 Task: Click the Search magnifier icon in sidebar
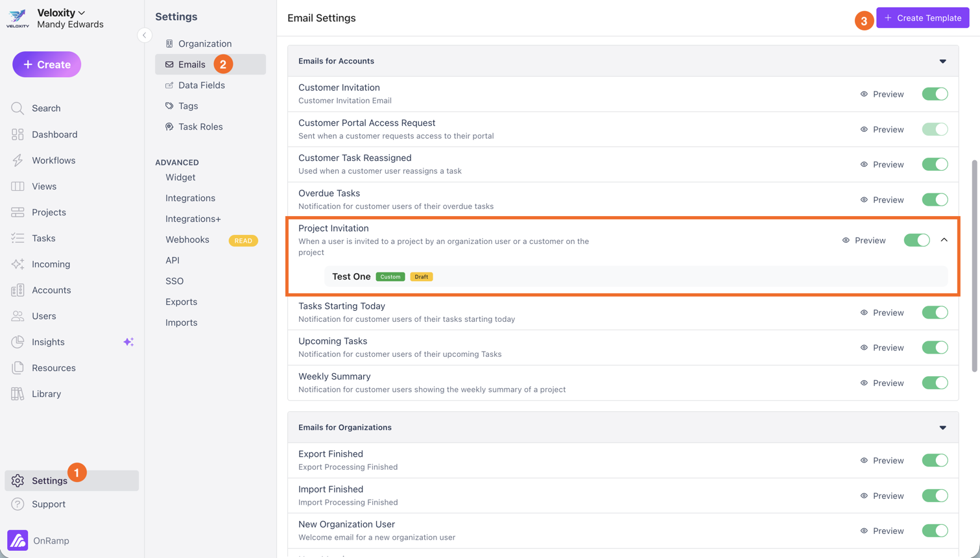pyautogui.click(x=18, y=108)
